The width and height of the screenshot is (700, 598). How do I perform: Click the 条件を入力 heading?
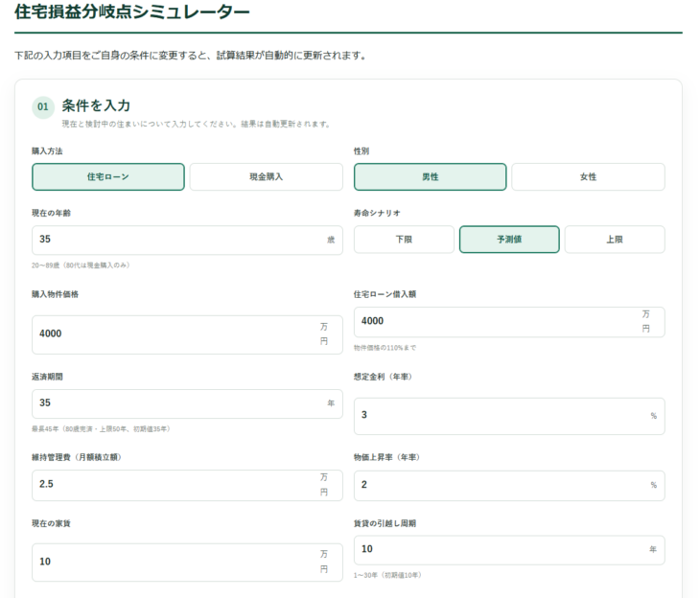pyautogui.click(x=96, y=105)
